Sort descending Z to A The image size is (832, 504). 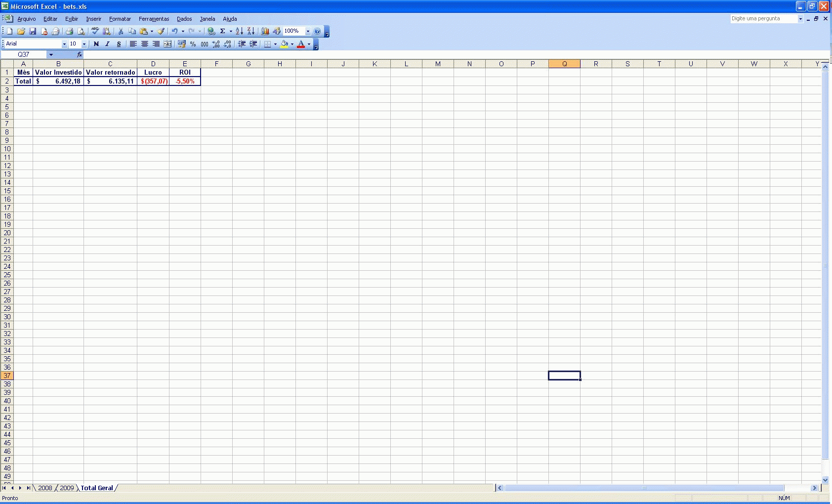tap(251, 31)
